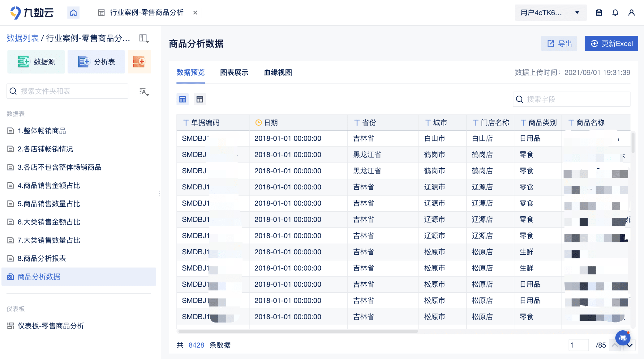Image resolution: width=644 pixels, height=359 pixels.
Task: Click the orange add dashboard icon
Action: click(139, 62)
